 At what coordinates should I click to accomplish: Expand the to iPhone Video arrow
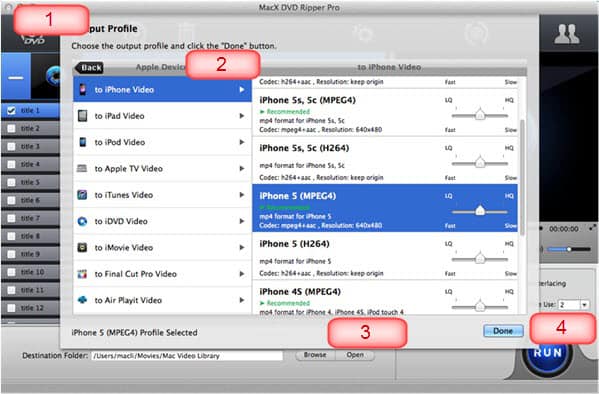241,89
